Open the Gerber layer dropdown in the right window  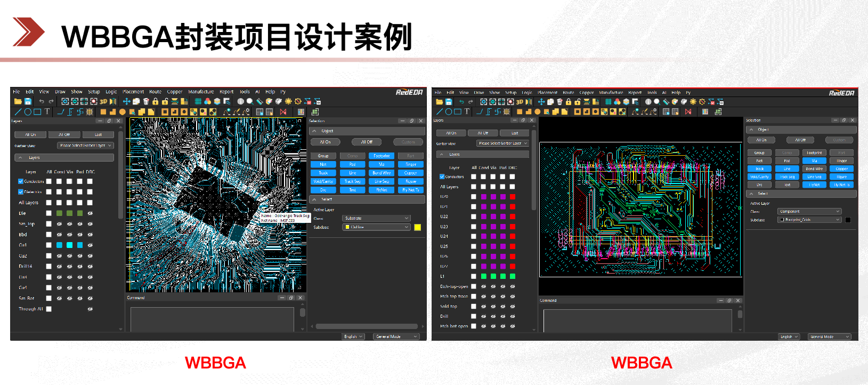pos(502,143)
